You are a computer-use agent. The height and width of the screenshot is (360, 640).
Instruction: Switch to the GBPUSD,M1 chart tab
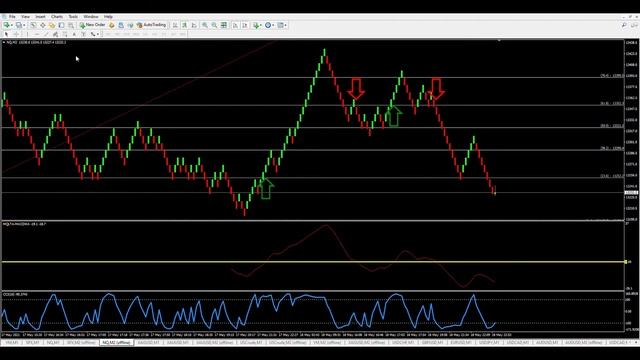coord(432,342)
